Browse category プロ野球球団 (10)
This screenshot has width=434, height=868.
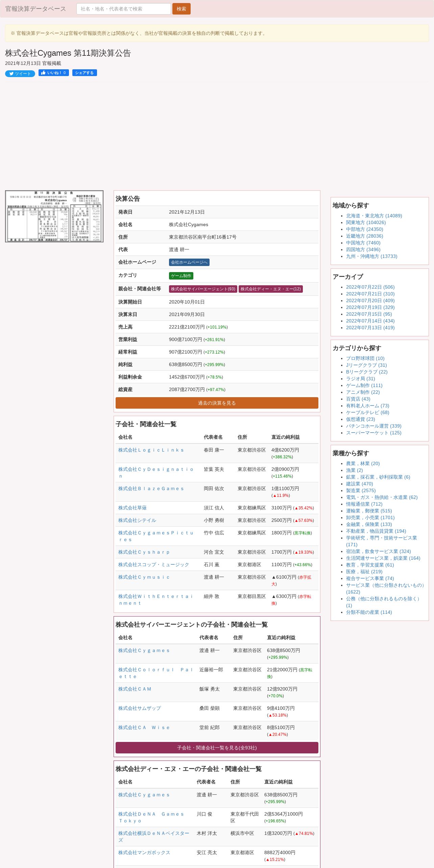(x=365, y=358)
